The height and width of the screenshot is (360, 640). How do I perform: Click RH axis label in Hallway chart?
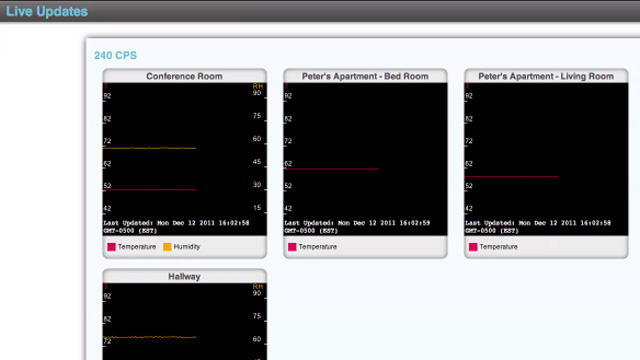[258, 287]
